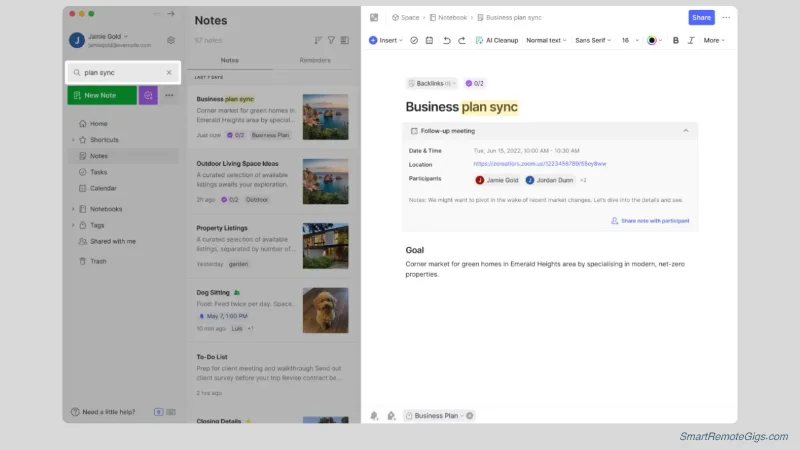Open the Backlinks dropdown
Viewport: 800px width, 450px height.
[x=432, y=83]
